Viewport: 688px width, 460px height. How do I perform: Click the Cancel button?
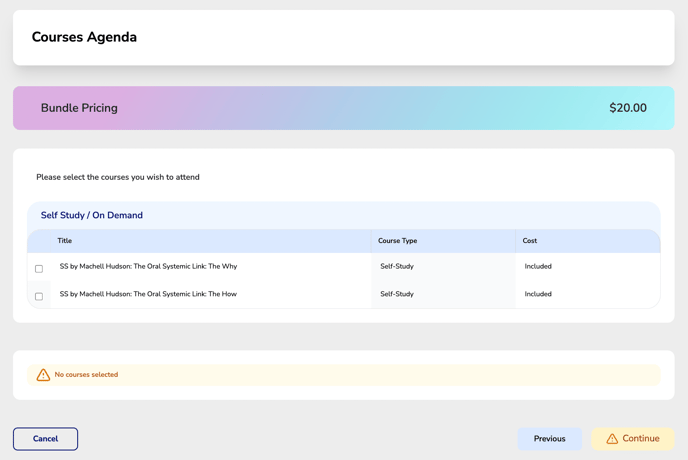tap(46, 439)
